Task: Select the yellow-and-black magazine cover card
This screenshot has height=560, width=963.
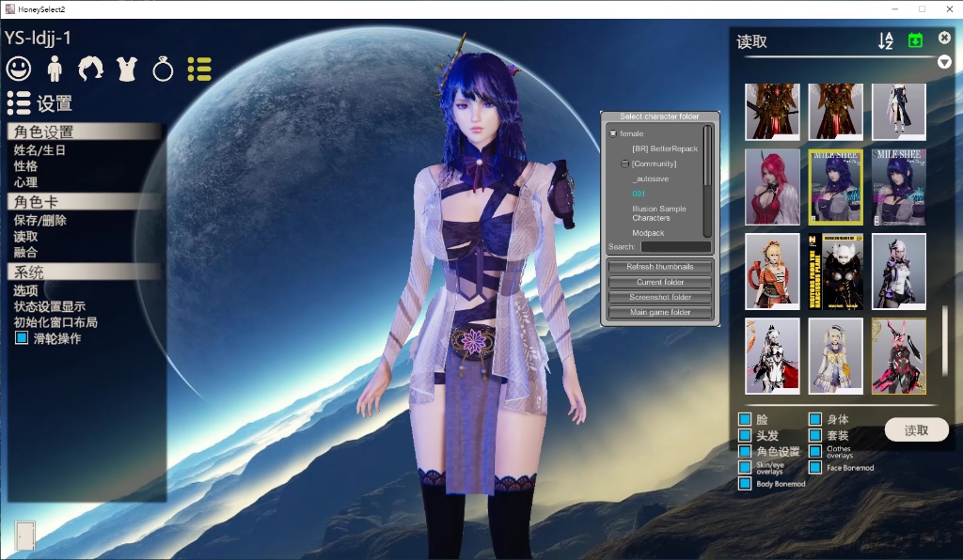Action: pyautogui.click(x=835, y=272)
